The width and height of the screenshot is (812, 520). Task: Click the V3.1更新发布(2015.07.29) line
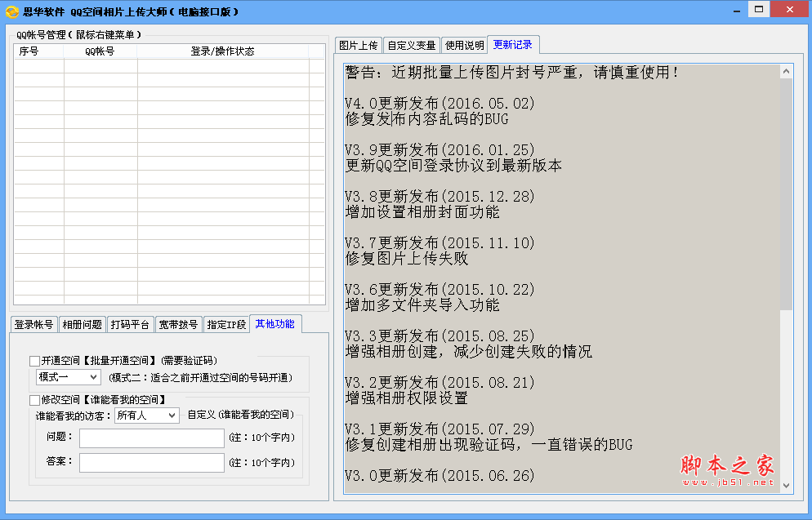pos(439,429)
